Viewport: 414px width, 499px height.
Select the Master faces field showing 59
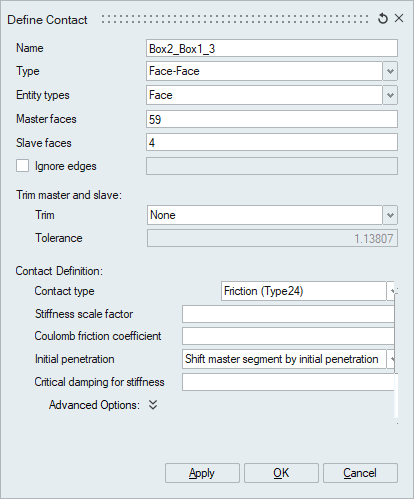[272, 119]
